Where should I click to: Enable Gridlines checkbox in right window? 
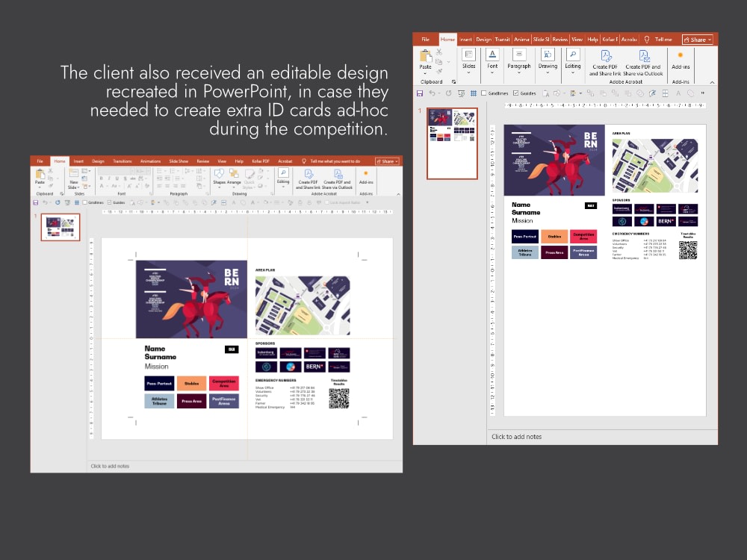(484, 93)
